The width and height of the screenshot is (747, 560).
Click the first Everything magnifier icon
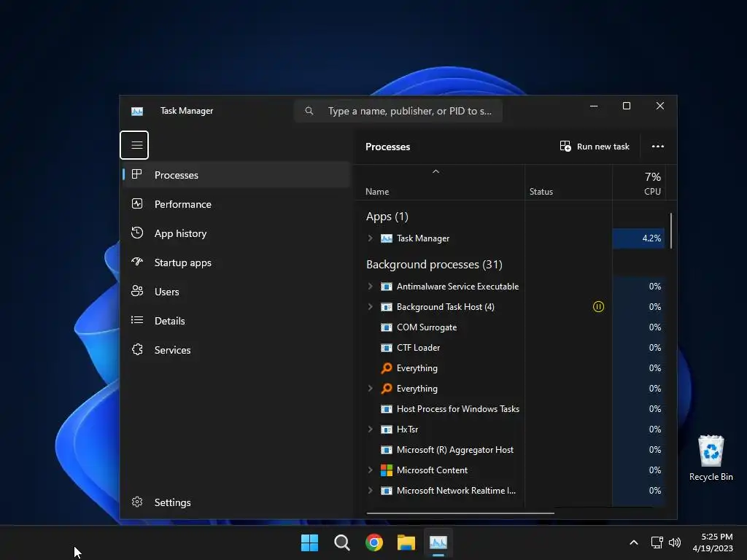(x=387, y=368)
